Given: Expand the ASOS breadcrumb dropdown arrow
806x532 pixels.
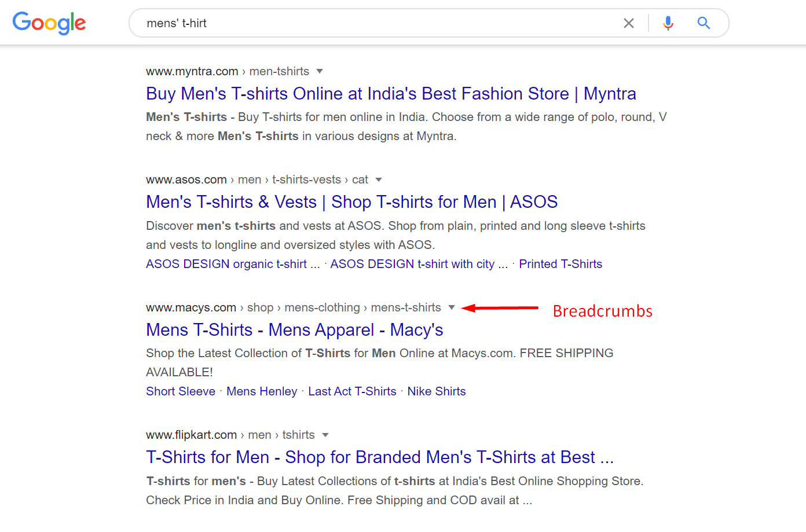Looking at the screenshot, I should 378,179.
